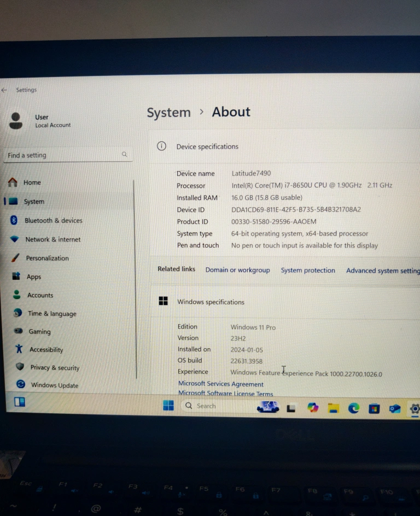The height and width of the screenshot is (516, 420).
Task: Go back with the Settings back arrow
Action: 4,90
